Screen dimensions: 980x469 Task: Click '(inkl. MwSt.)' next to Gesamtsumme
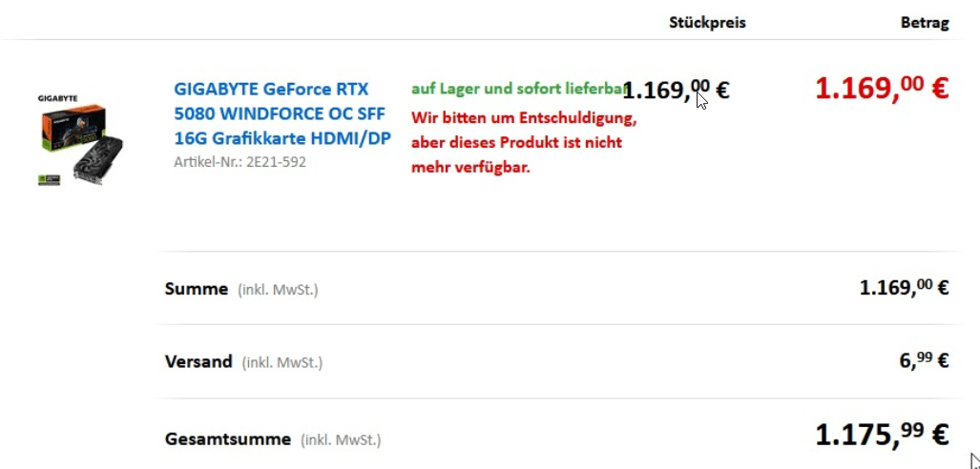[341, 440]
